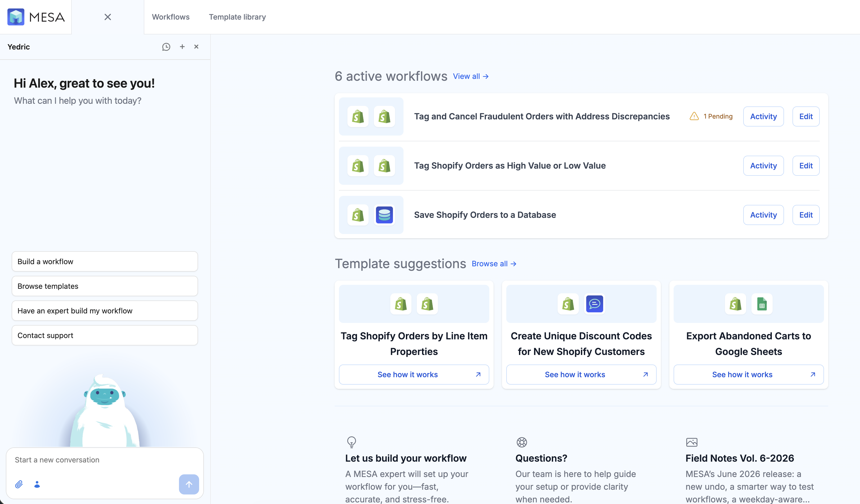Click first Shopify icon in High Value row
This screenshot has width=860, height=504.
click(358, 166)
